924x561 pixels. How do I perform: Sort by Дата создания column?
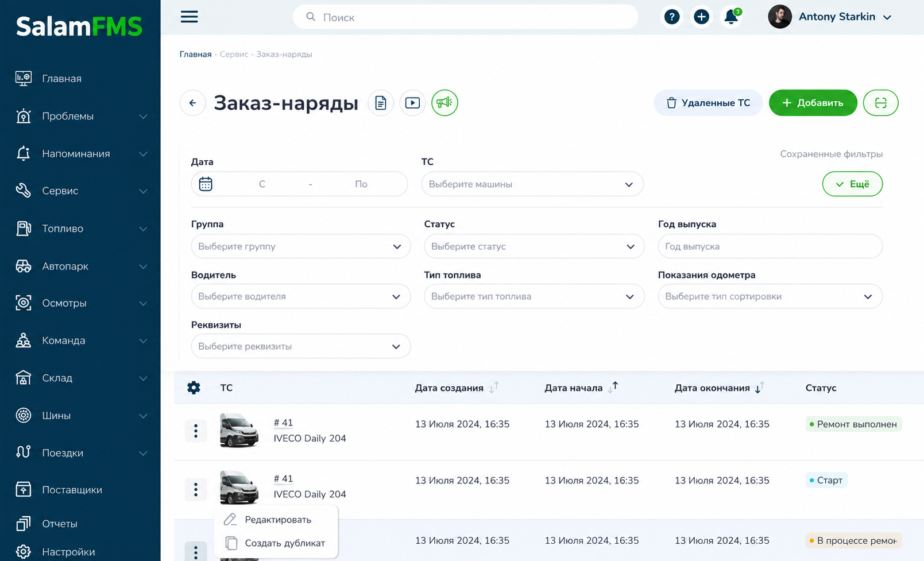point(494,388)
